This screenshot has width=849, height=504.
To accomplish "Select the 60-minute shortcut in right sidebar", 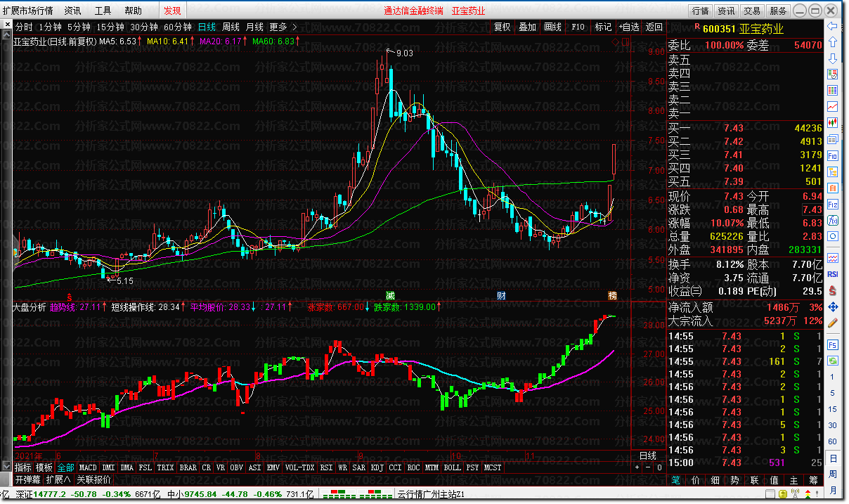I will (x=833, y=441).
